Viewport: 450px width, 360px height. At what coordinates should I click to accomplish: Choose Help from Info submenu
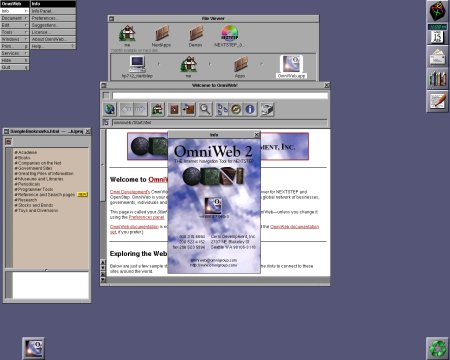click(x=53, y=46)
